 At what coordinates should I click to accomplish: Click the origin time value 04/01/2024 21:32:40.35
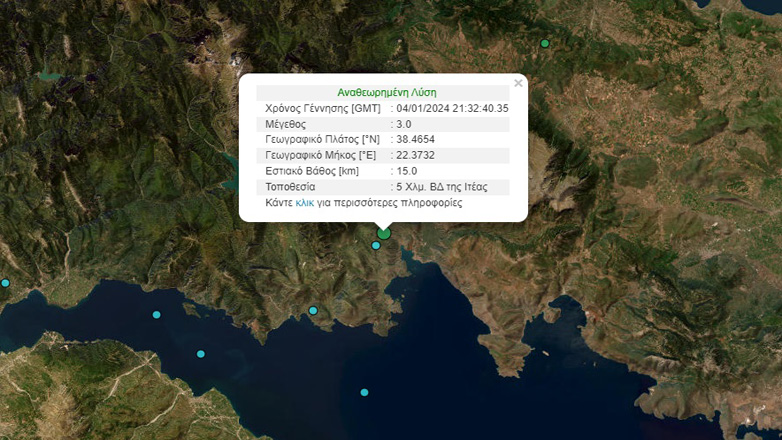(452, 108)
